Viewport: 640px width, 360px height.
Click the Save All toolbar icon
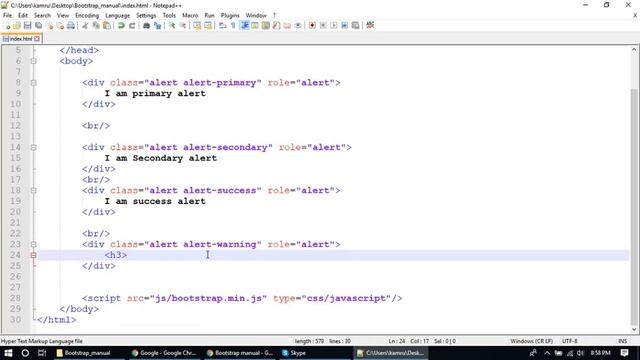coord(38,25)
